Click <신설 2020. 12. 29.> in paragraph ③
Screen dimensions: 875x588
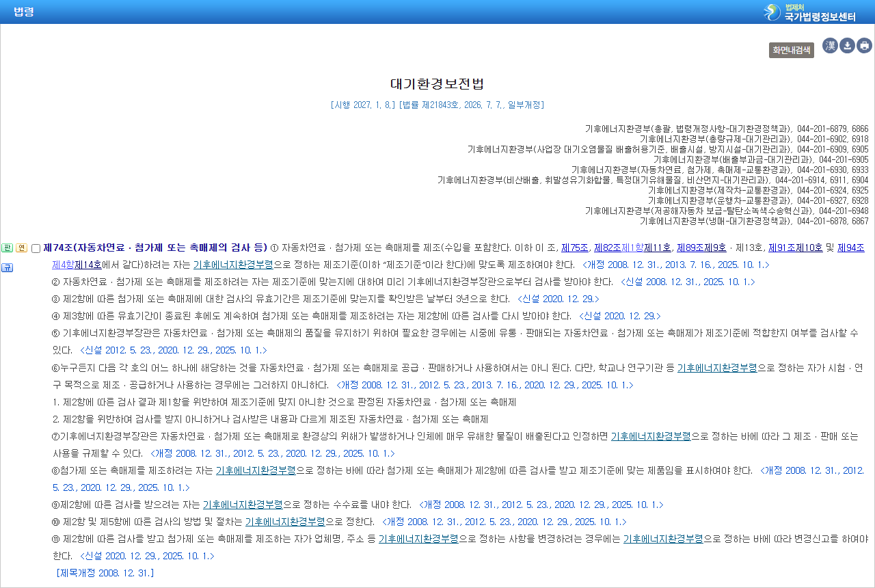point(558,299)
